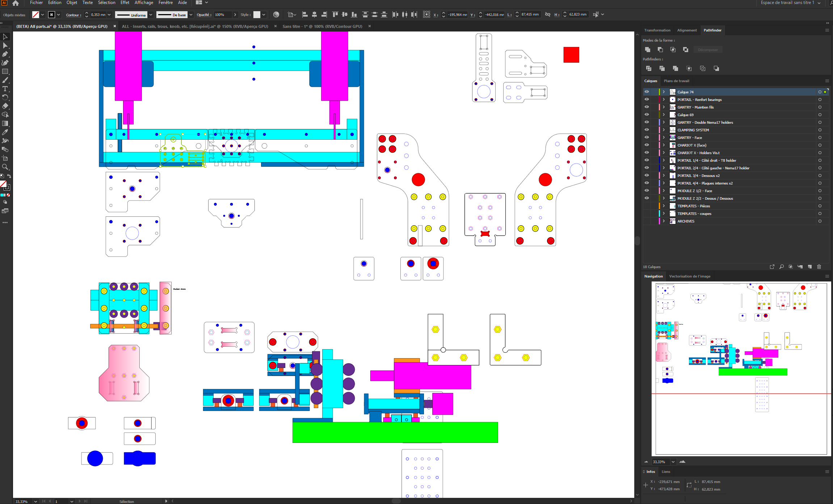Switch to the Alignement panel tab
833x504 pixels.
(687, 30)
